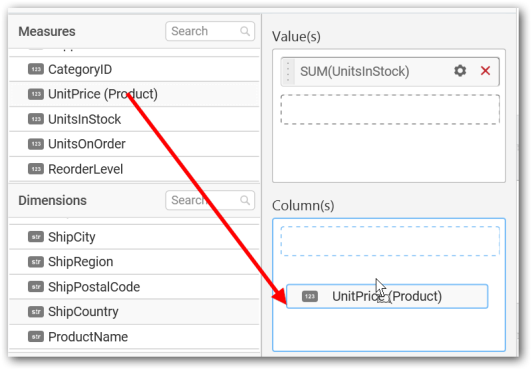Screen dimensions: 532x370
Task: Select ShipRegion dimension
Action: click(x=134, y=262)
